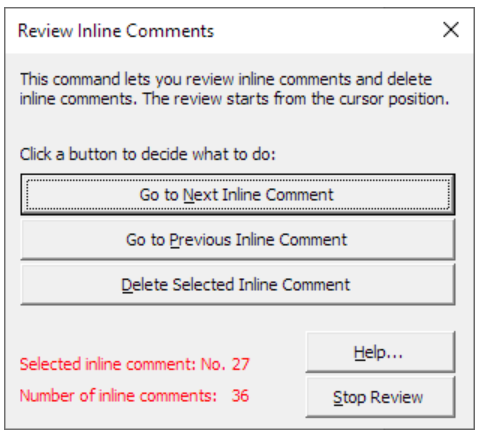The image size is (478, 431).
Task: Click the Go to Next Inline Comment button
Action: (238, 194)
